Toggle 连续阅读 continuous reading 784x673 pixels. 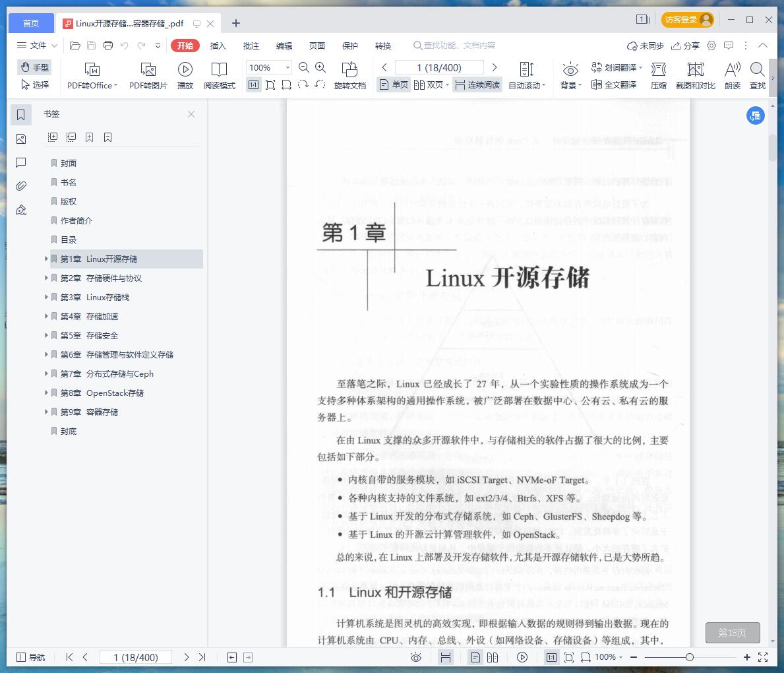tap(478, 84)
